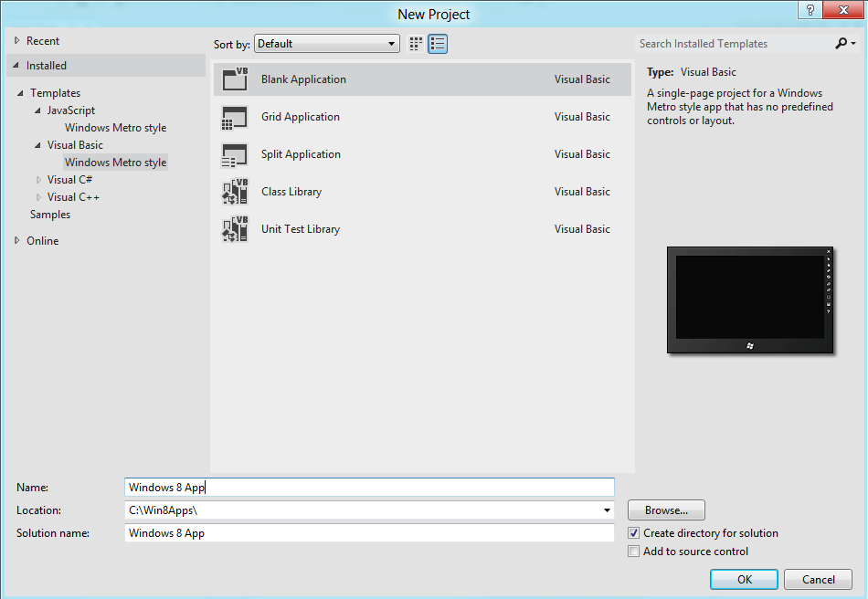Screen dimensions: 868x599
Task: Expand the Online section
Action: (16, 240)
